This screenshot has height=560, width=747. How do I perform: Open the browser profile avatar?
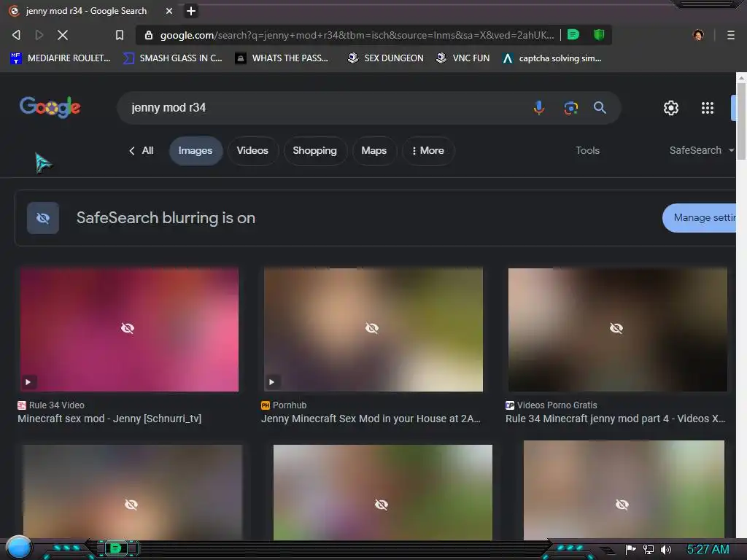coord(698,35)
